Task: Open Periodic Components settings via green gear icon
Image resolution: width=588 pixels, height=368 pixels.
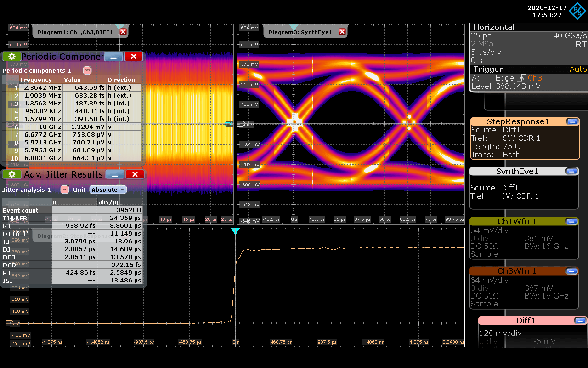Action: tap(12, 56)
